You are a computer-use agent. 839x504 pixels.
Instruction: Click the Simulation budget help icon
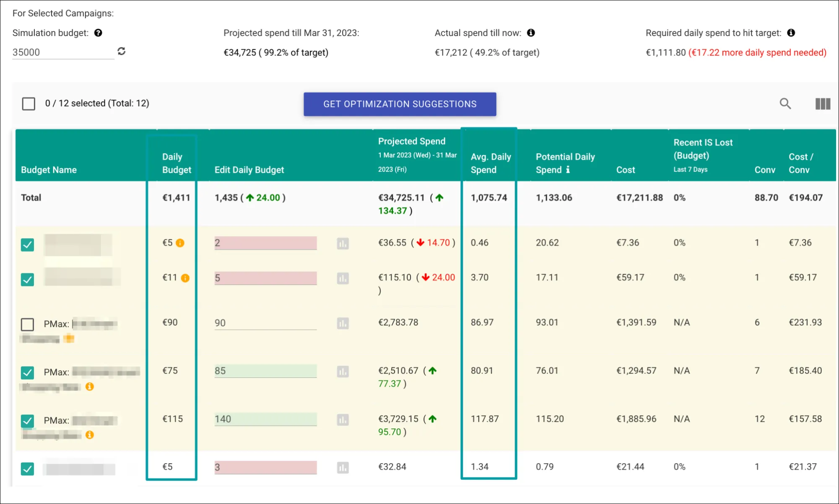(98, 33)
